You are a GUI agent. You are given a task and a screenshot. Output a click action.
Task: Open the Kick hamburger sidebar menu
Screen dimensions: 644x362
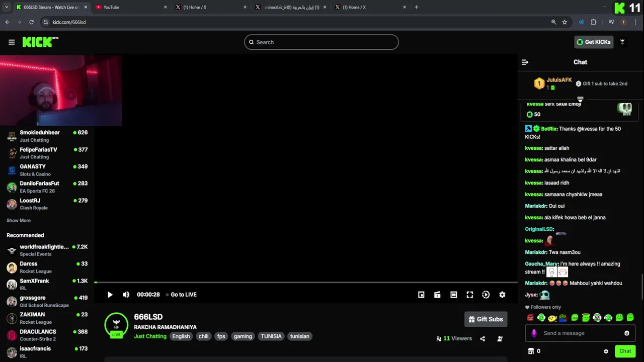click(12, 42)
